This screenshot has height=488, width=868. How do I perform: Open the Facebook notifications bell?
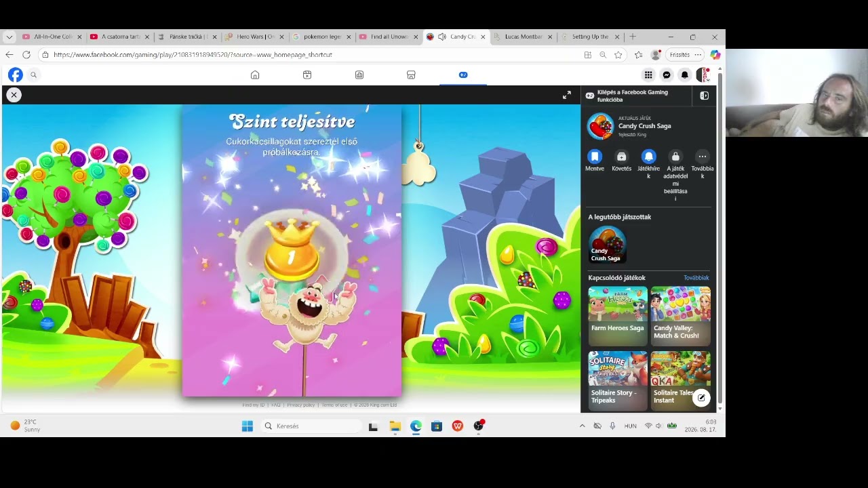[685, 75]
